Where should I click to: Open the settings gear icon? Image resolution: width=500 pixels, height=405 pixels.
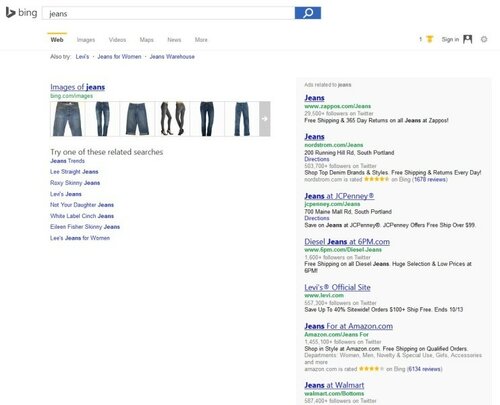(x=484, y=39)
